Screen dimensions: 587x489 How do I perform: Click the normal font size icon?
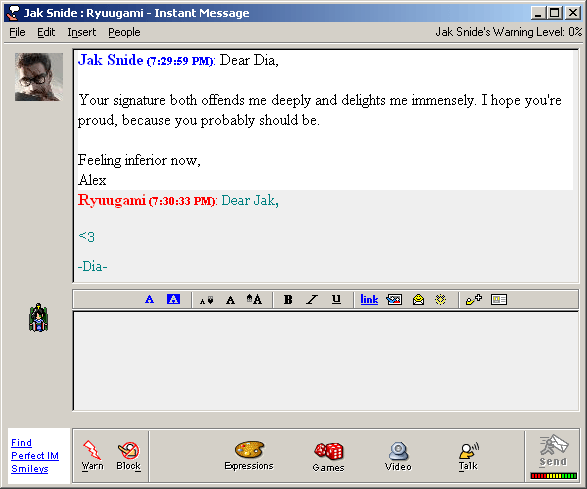231,300
